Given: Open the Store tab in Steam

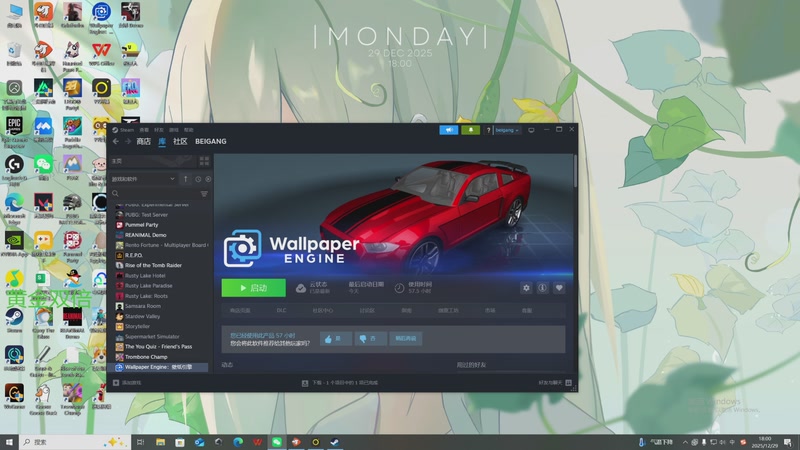Looking at the screenshot, I should 143,141.
